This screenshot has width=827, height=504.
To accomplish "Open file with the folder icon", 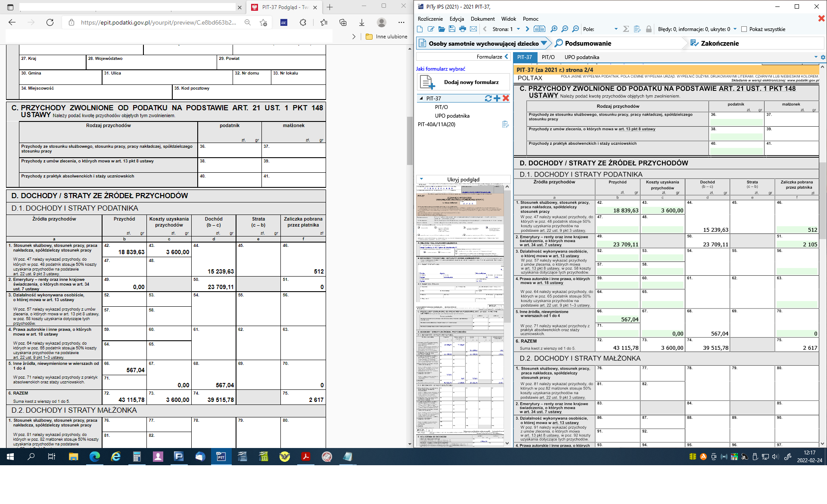I will [x=441, y=29].
